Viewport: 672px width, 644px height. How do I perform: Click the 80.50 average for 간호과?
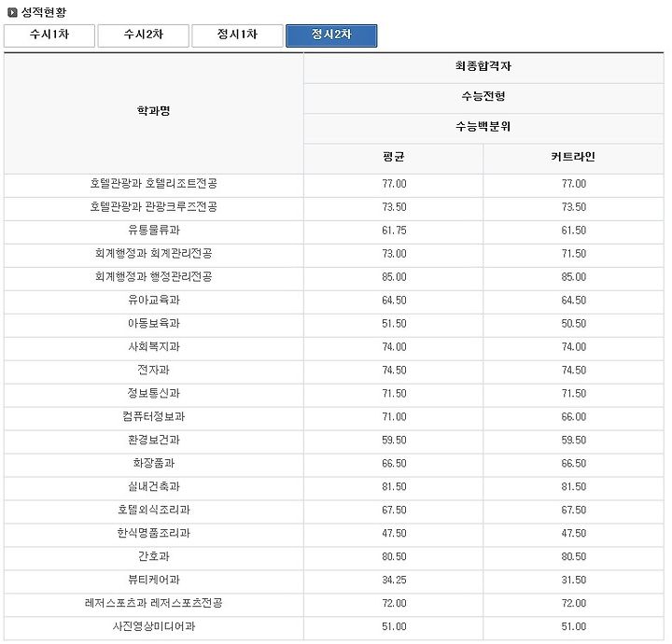[x=394, y=556]
